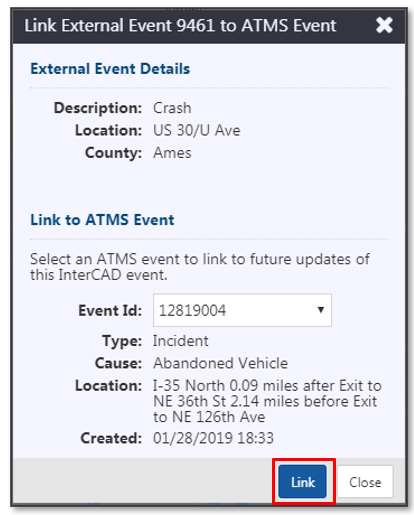Click the US 30/U Ave location value

[197, 130]
